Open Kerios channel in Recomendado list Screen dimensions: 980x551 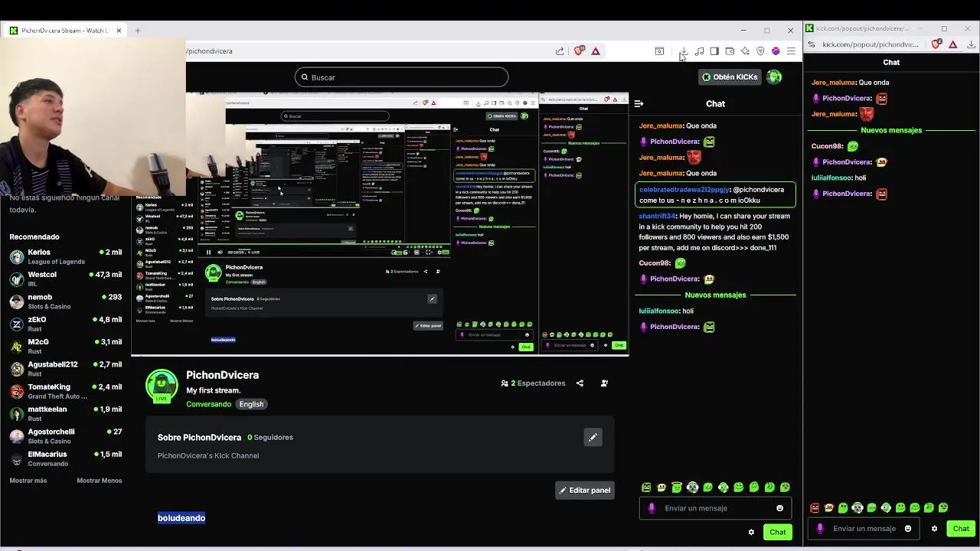(65, 257)
